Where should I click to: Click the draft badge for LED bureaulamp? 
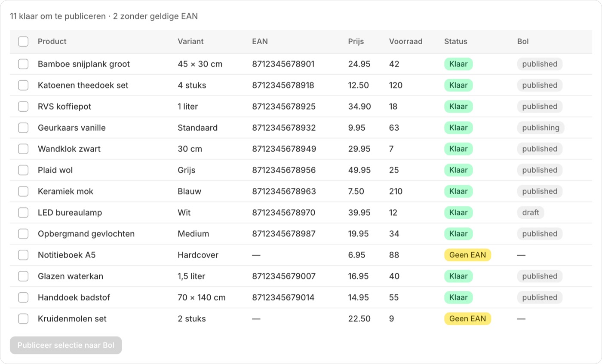tap(531, 213)
